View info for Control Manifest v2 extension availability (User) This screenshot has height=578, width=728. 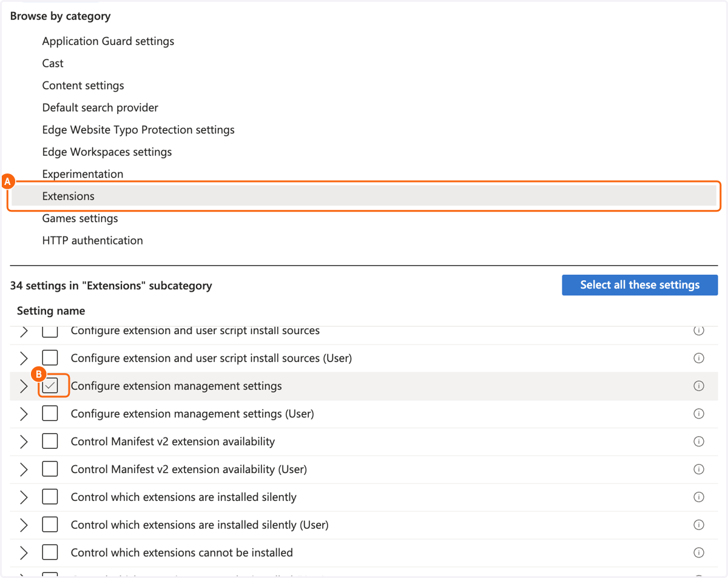(699, 469)
